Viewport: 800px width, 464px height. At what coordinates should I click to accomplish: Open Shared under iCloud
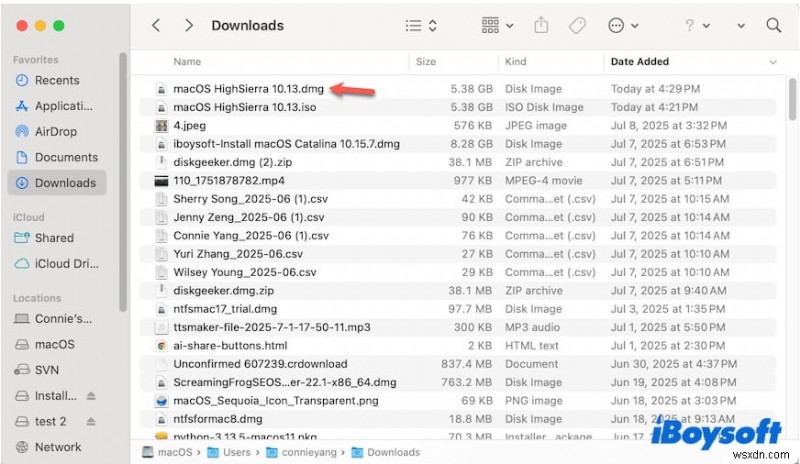click(x=57, y=238)
